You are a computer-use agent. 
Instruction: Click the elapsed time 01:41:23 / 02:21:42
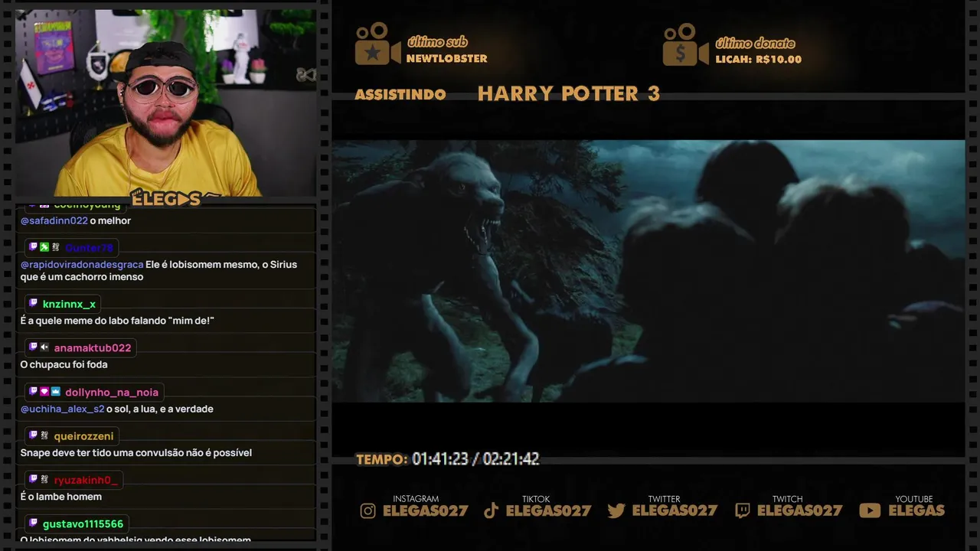[x=475, y=459]
